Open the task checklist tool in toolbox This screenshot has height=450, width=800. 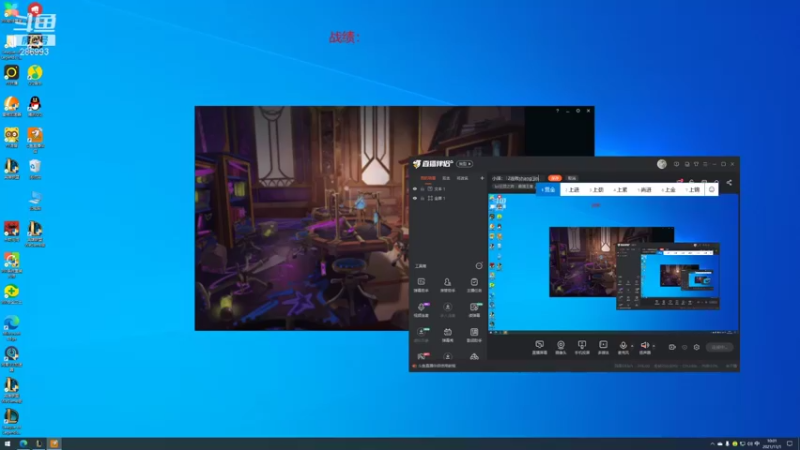(x=474, y=285)
